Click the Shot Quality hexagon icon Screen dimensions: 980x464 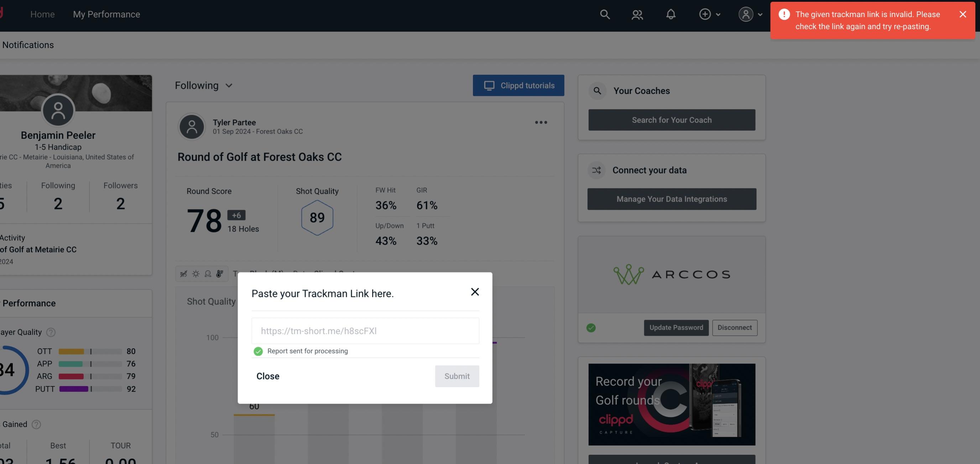pos(317,218)
